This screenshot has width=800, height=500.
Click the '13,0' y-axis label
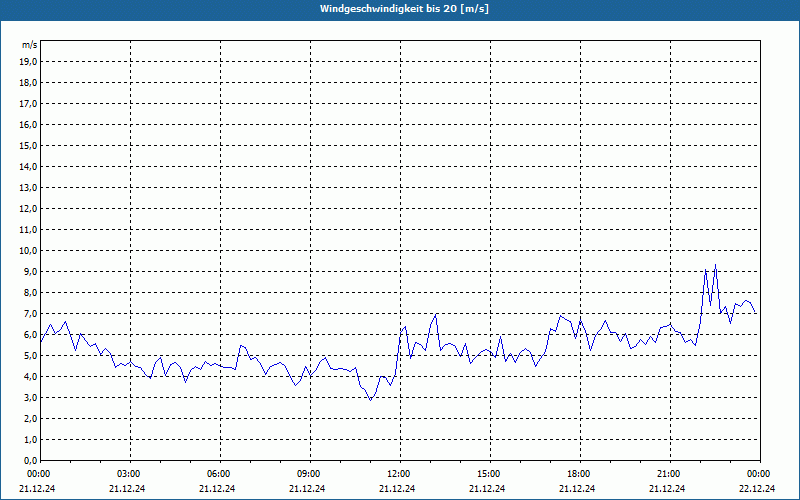28,188
